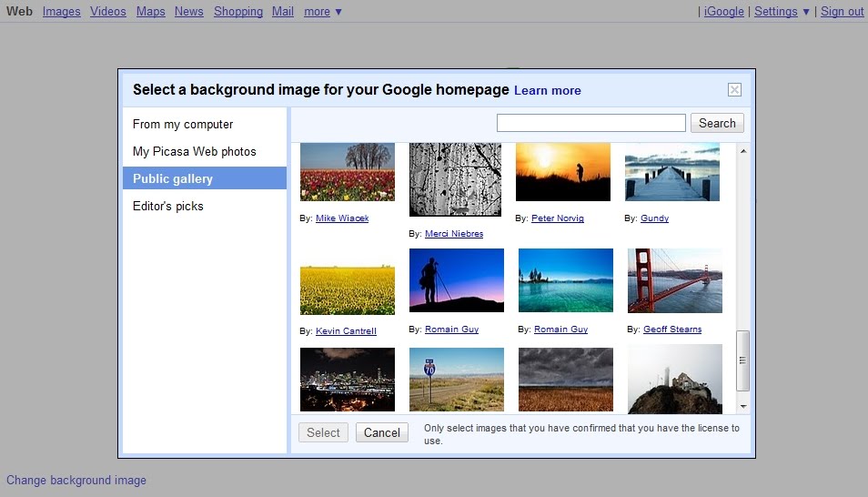Open Peter Norvig author link
The width and height of the screenshot is (868, 497).
click(558, 218)
